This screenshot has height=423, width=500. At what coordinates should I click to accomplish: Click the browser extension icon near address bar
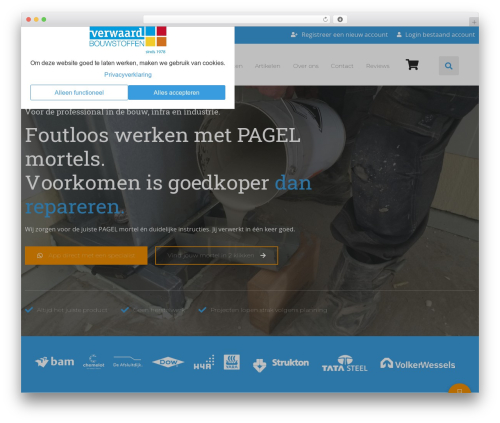tap(340, 19)
